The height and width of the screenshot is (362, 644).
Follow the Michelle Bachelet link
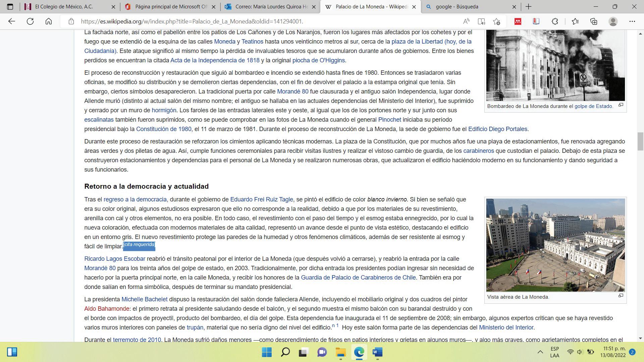144,299
